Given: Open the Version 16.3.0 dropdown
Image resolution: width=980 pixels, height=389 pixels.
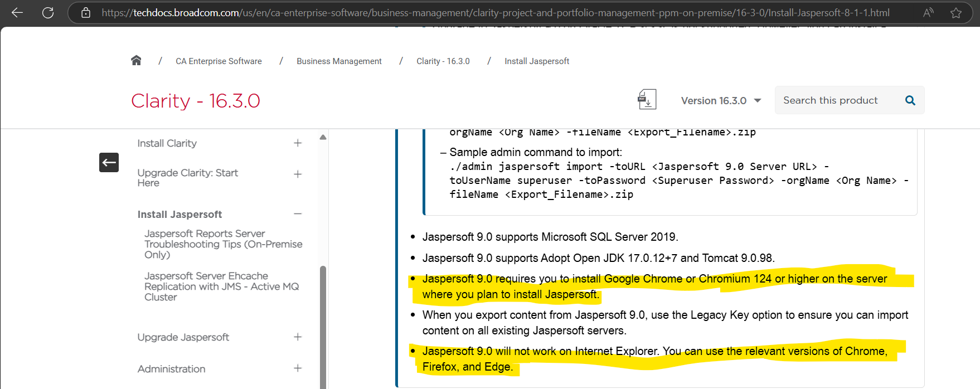Looking at the screenshot, I should click(721, 100).
